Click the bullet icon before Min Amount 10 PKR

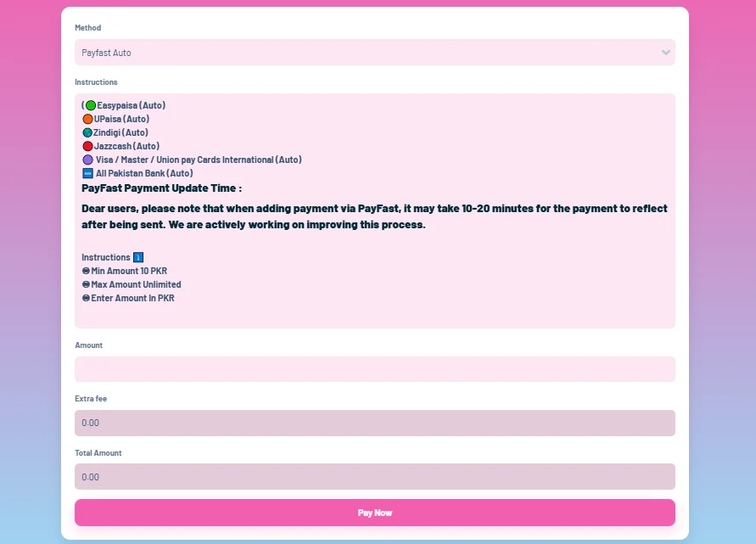coord(86,271)
